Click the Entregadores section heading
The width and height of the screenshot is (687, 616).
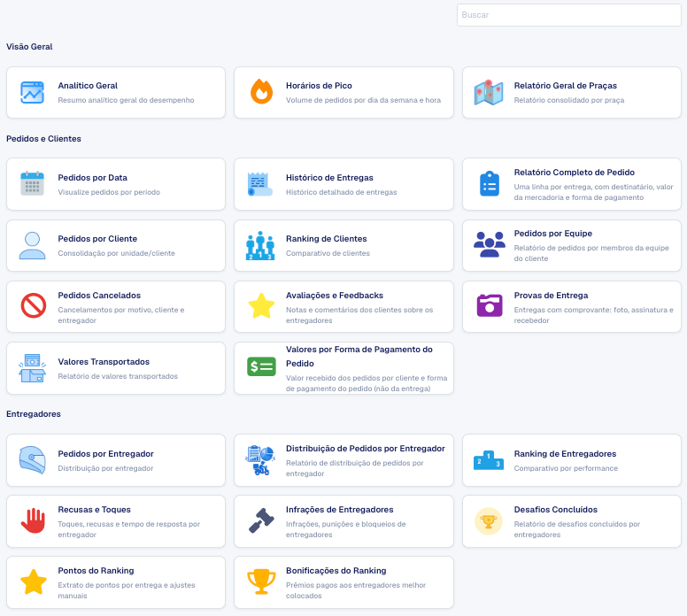34,414
